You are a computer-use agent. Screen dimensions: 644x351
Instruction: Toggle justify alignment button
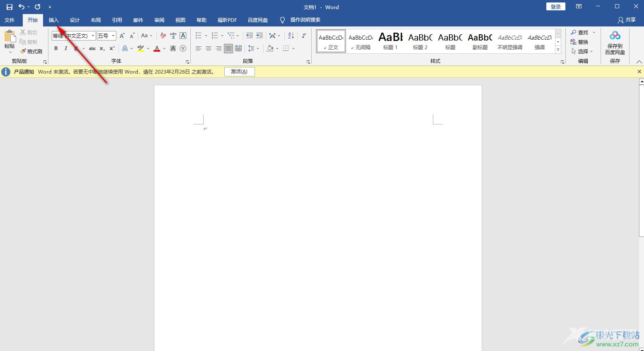pyautogui.click(x=228, y=48)
